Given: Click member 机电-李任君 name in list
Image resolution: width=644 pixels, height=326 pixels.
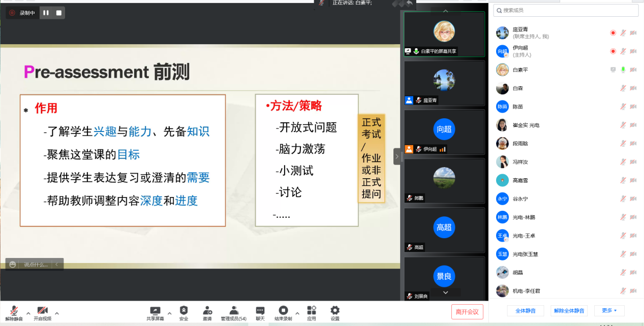Looking at the screenshot, I should click(x=526, y=291).
